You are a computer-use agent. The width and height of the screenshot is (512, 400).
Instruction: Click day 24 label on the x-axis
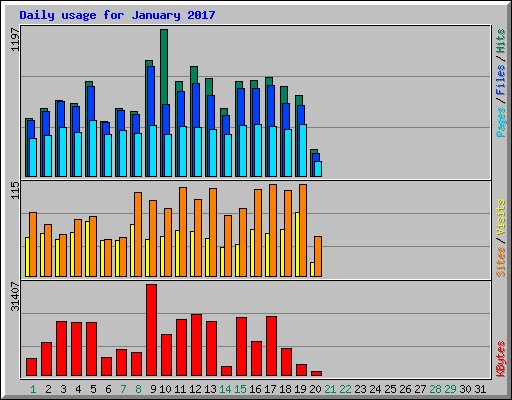375,389
